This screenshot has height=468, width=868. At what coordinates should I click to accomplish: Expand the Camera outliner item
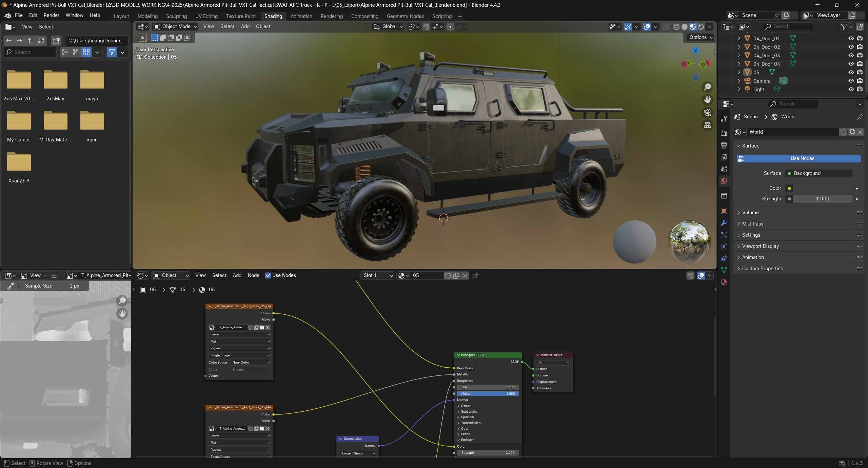[739, 81]
